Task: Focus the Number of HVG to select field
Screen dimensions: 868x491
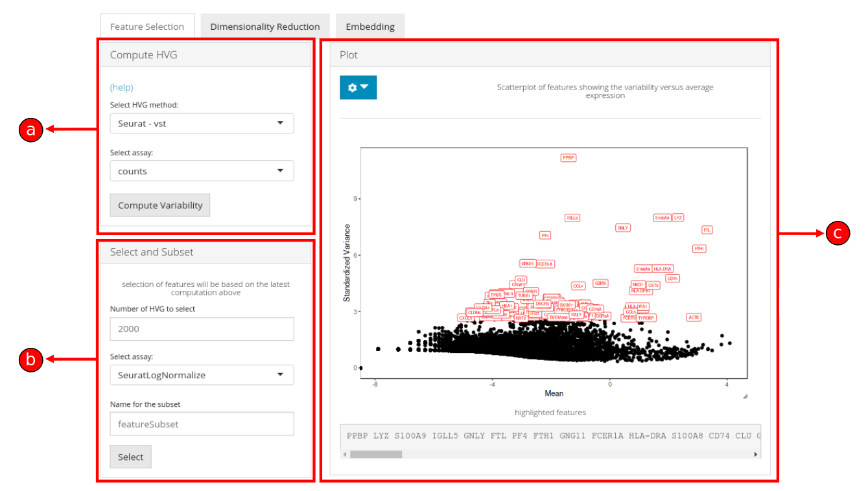Action: coord(202,328)
